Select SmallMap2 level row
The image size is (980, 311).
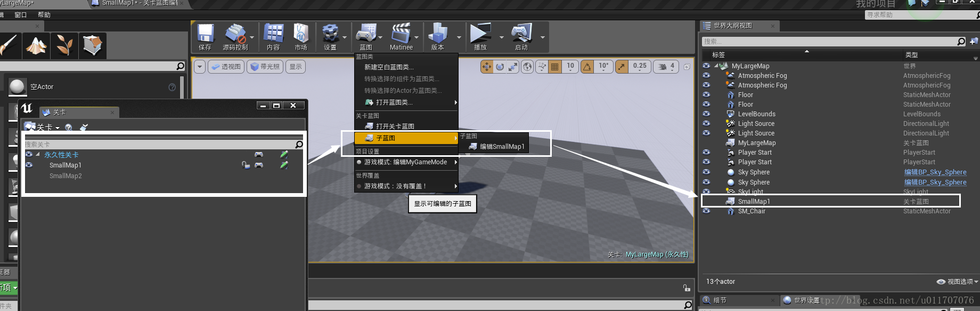164,176
